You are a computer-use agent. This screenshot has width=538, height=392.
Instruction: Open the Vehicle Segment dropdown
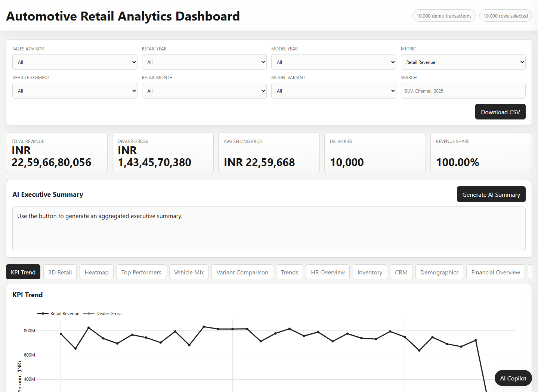pyautogui.click(x=75, y=91)
